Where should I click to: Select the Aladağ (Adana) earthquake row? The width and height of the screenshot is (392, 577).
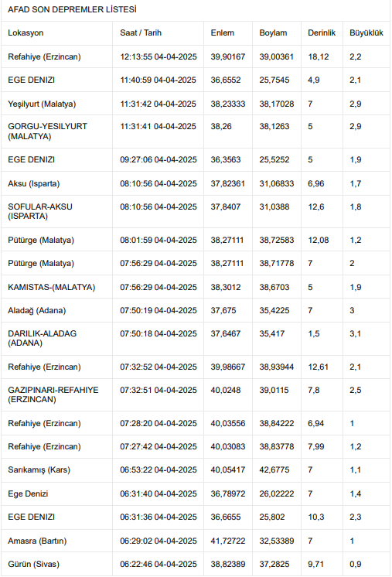pyautogui.click(x=196, y=311)
